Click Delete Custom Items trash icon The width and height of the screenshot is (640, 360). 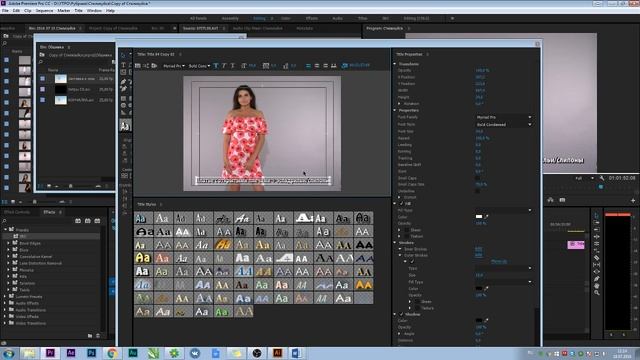click(98, 336)
